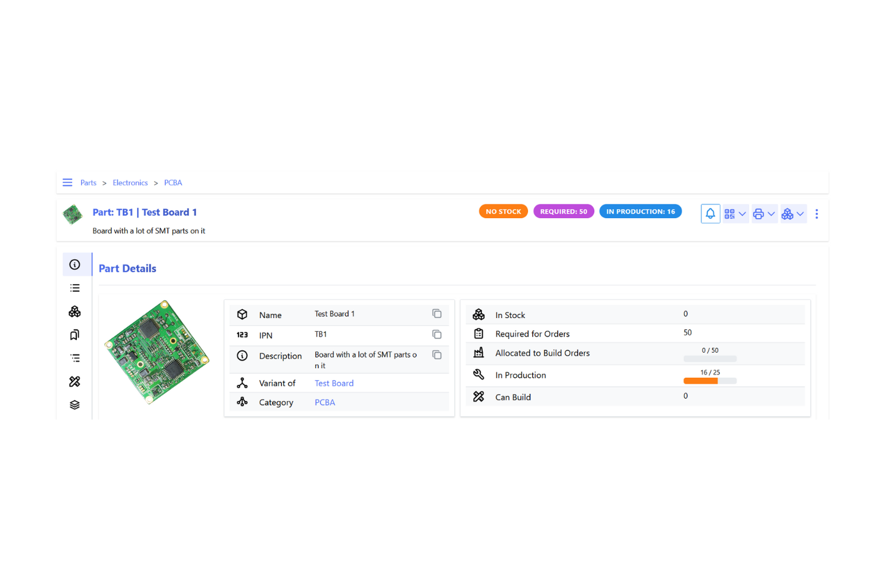Image resolution: width=882 pixels, height=588 pixels.
Task: Click the 123 IPN icon
Action: pyautogui.click(x=242, y=335)
